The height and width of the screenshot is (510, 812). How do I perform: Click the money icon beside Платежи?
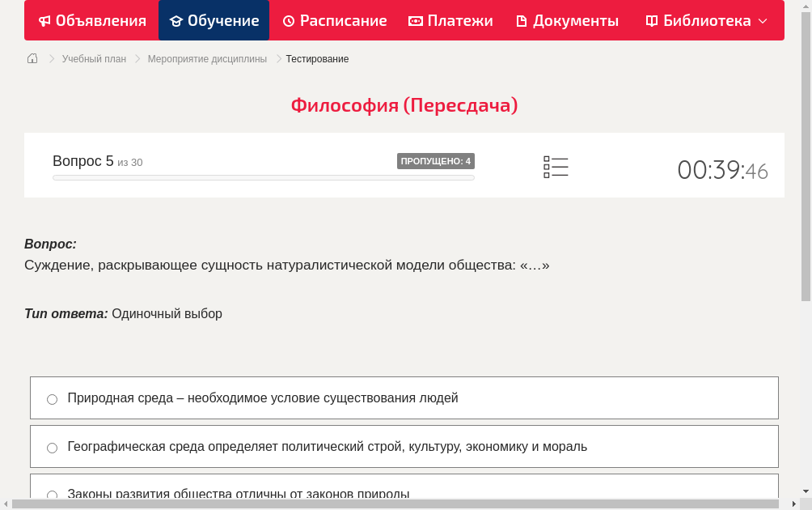click(416, 21)
